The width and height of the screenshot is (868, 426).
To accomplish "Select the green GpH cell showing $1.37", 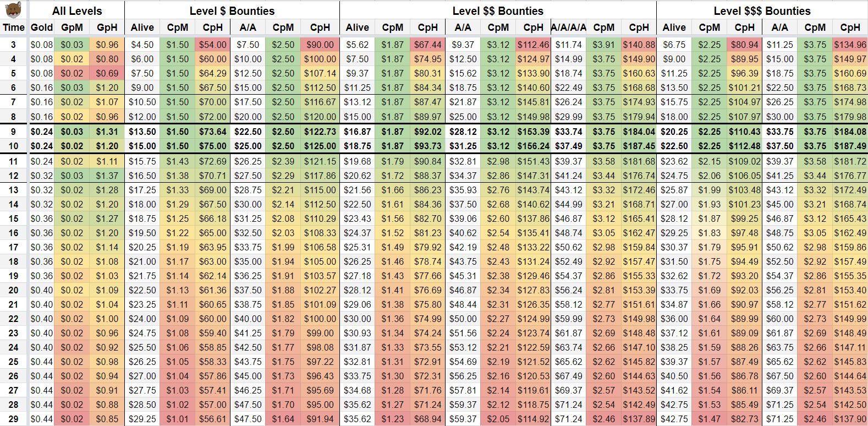I will pos(107,176).
